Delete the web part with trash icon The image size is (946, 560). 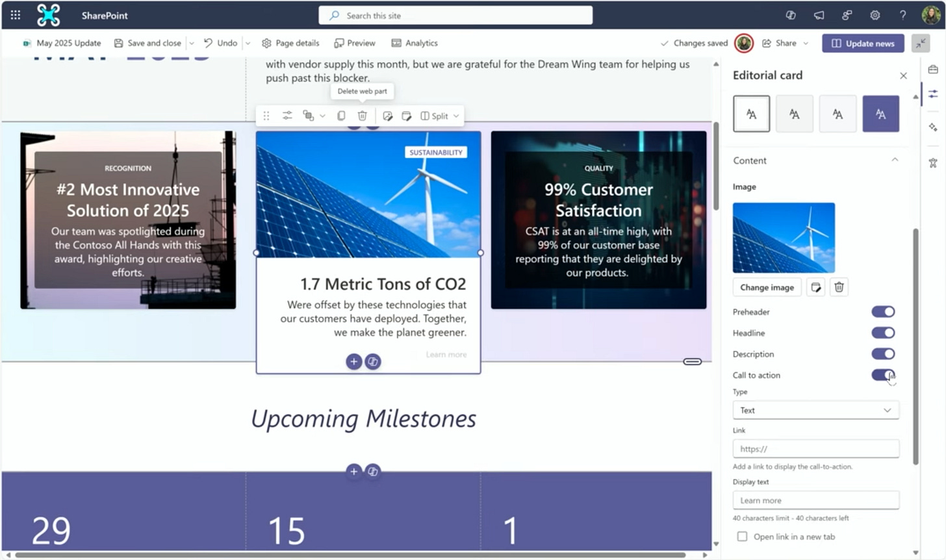[x=363, y=116]
